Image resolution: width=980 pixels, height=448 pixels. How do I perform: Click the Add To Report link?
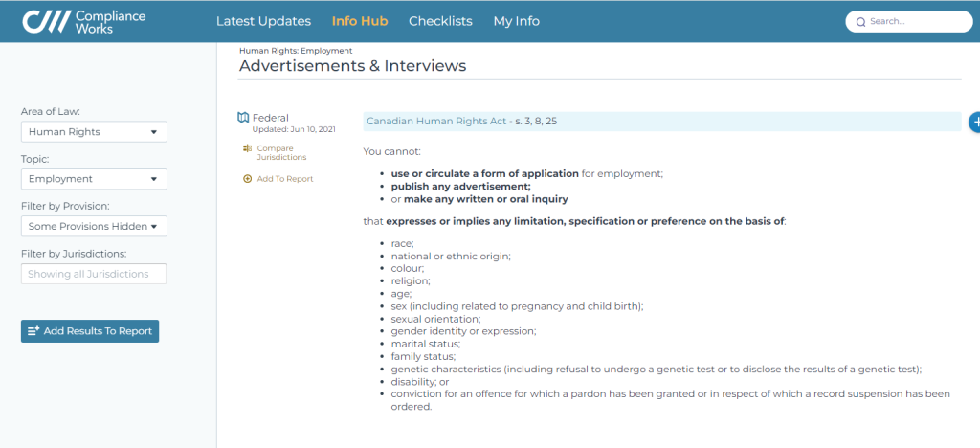click(x=285, y=179)
